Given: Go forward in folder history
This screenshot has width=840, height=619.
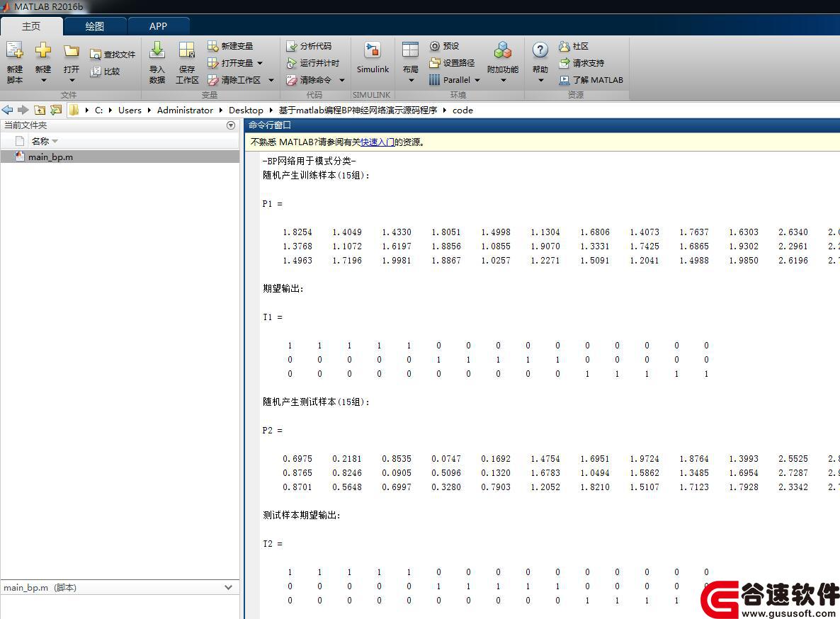Looking at the screenshot, I should (23, 110).
